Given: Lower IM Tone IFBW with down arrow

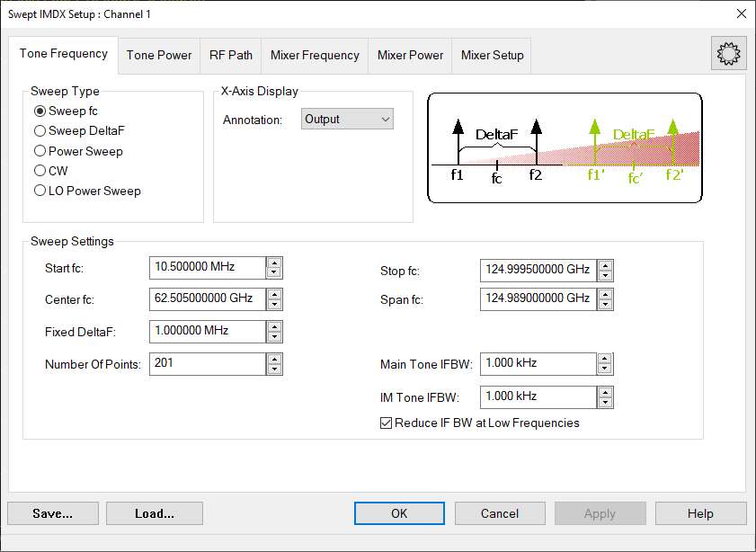Looking at the screenshot, I should click(605, 401).
